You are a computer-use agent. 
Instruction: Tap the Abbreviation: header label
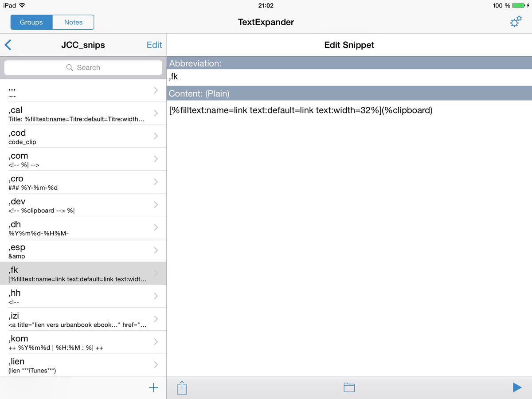tap(195, 63)
